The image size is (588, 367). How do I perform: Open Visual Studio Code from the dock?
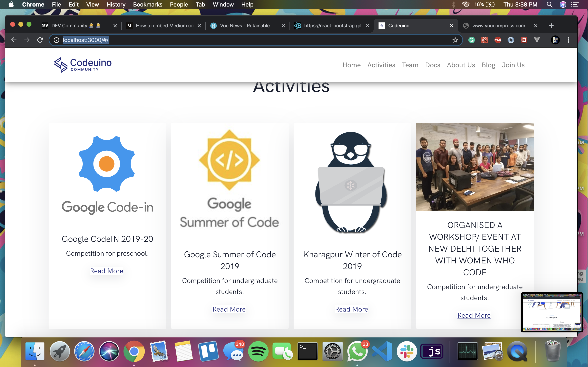[x=382, y=351]
